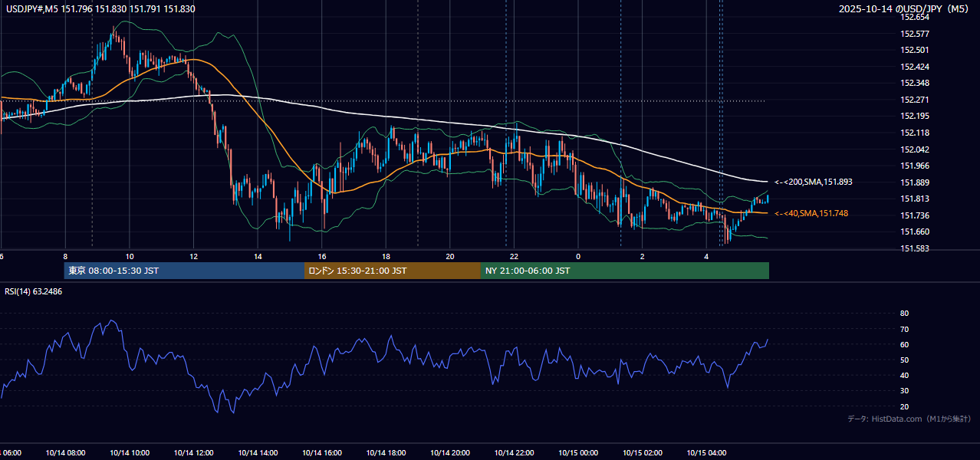Screen dimensions: 980x460
Task: Click hour label 2 above the NY session bar
Action: coord(643,256)
